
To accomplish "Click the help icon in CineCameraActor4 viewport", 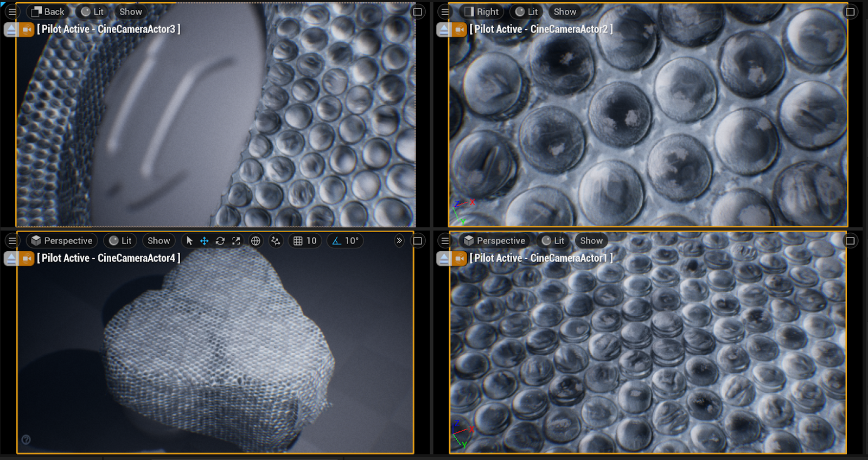I will coord(26,439).
